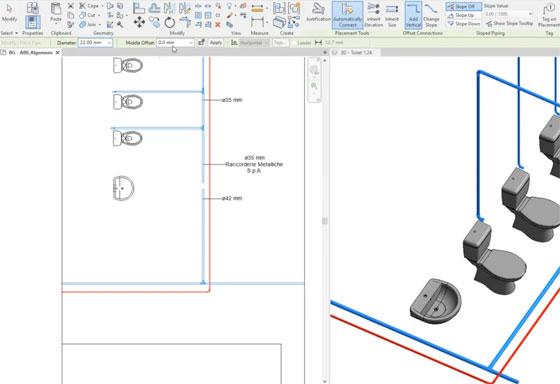This screenshot has width=560, height=384.
Task: Select the Offset tool in Modify panel
Action: pos(154,8)
